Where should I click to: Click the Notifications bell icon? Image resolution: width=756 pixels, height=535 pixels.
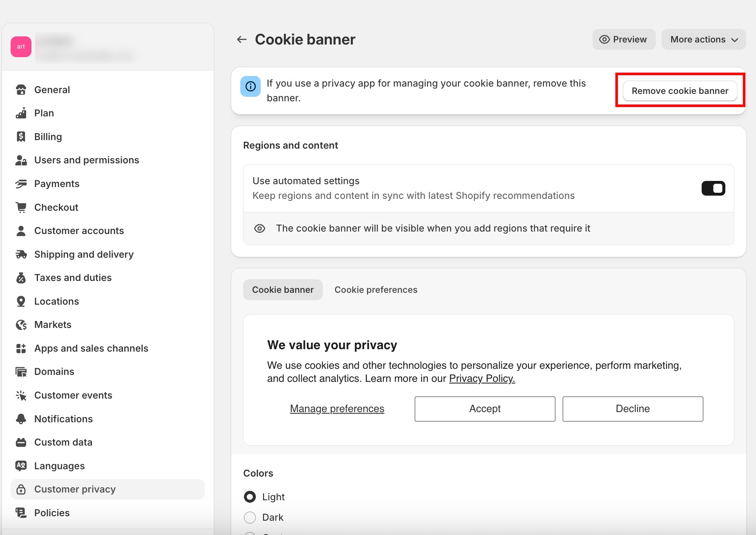(21, 419)
